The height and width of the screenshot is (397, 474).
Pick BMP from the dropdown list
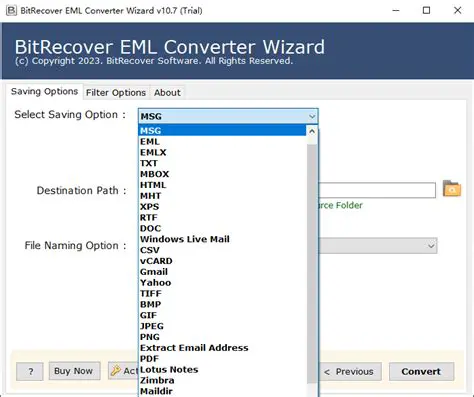tap(222, 304)
